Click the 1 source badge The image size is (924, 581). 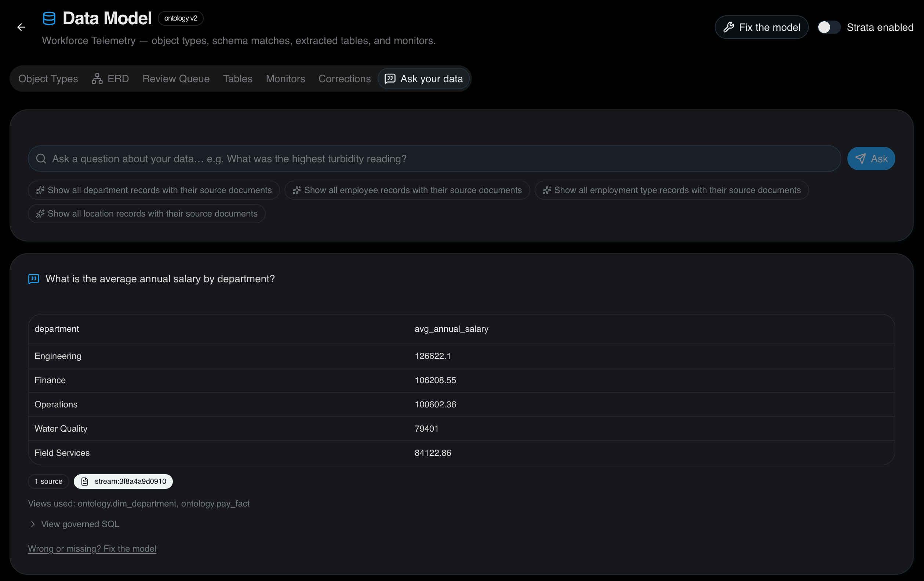point(48,481)
